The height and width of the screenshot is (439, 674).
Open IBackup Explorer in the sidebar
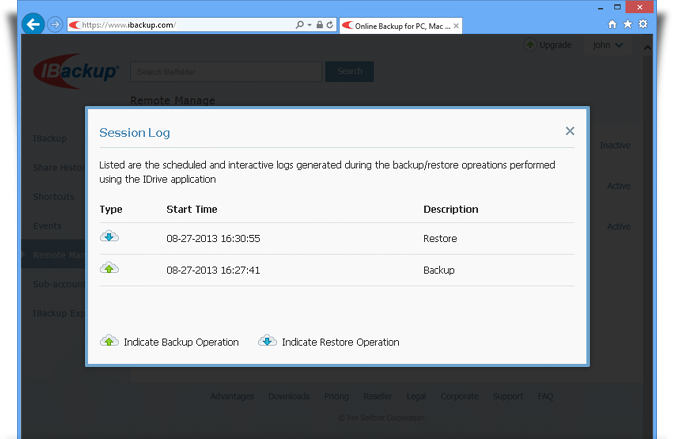coord(59,313)
